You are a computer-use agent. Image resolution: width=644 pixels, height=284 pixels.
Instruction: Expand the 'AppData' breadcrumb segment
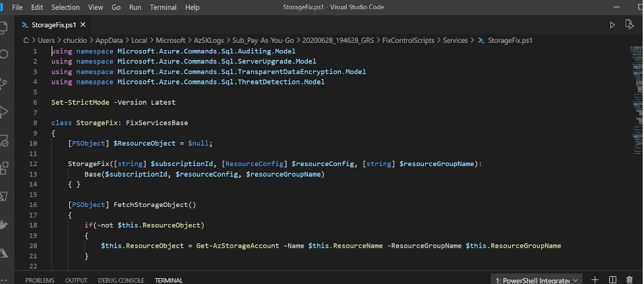click(x=109, y=40)
